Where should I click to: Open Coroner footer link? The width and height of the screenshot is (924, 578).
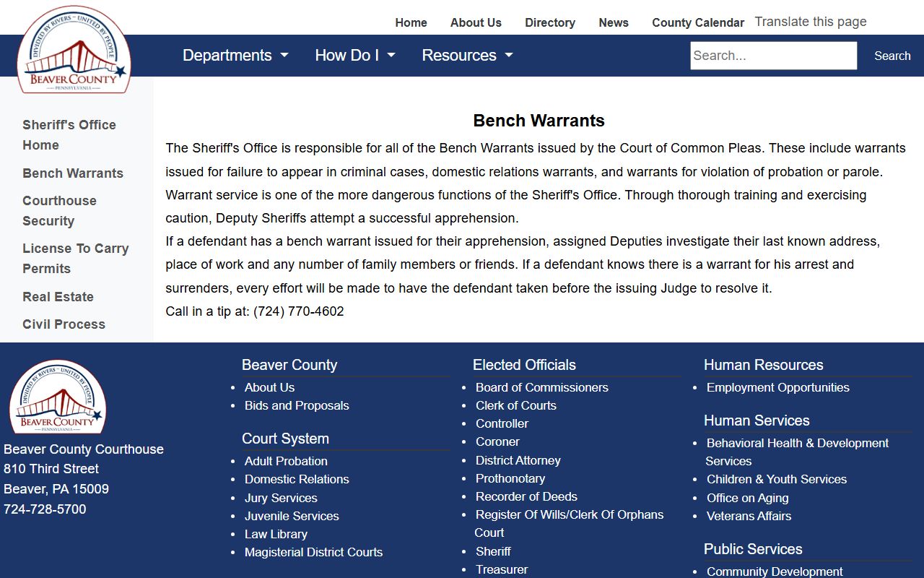[497, 441]
